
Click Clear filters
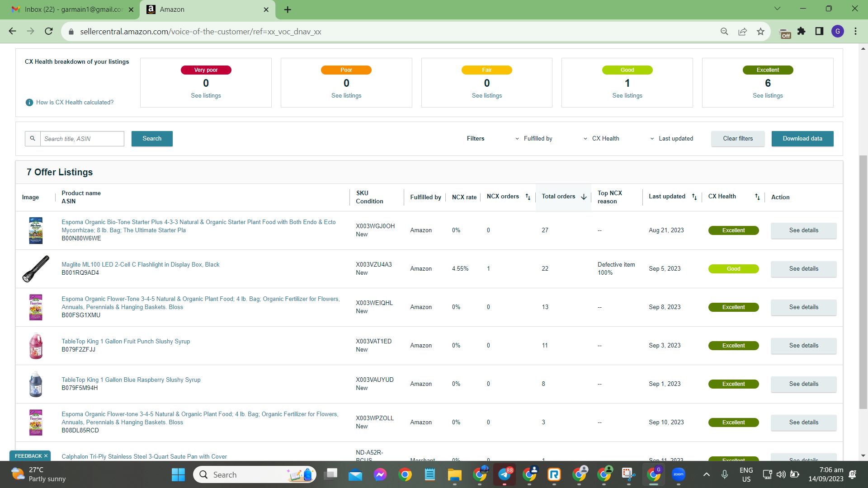click(738, 139)
